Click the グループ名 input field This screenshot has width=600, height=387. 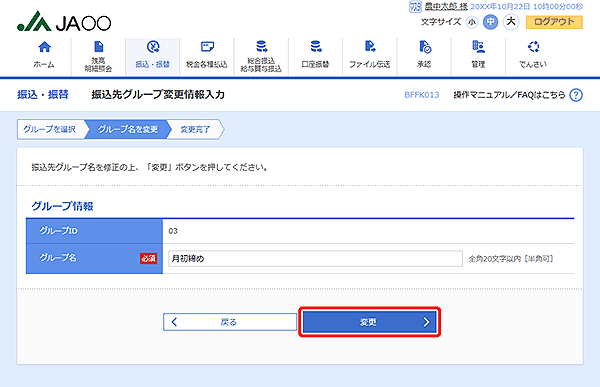click(x=315, y=258)
